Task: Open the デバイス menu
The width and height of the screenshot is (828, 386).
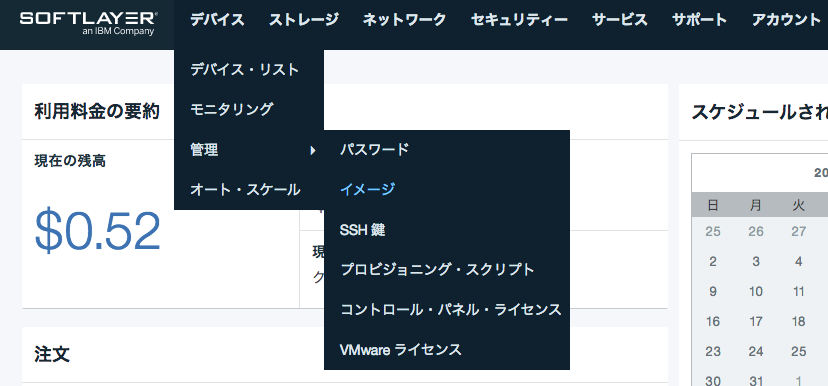Action: pyautogui.click(x=217, y=20)
